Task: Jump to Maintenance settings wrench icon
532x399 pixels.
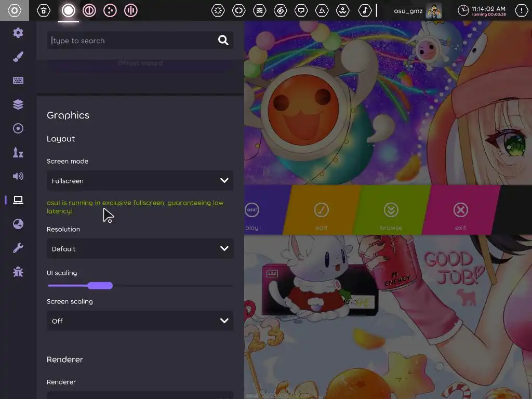Action: (18, 248)
